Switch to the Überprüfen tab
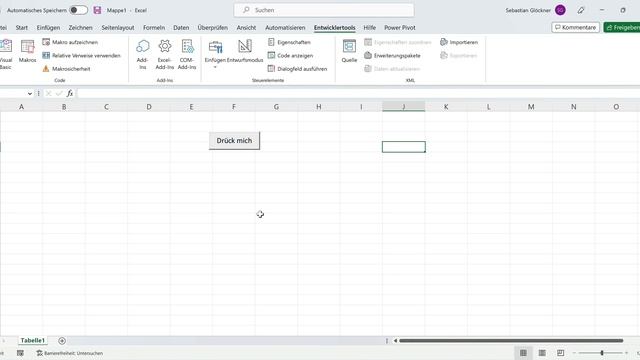This screenshot has height=360, width=640. point(213,28)
